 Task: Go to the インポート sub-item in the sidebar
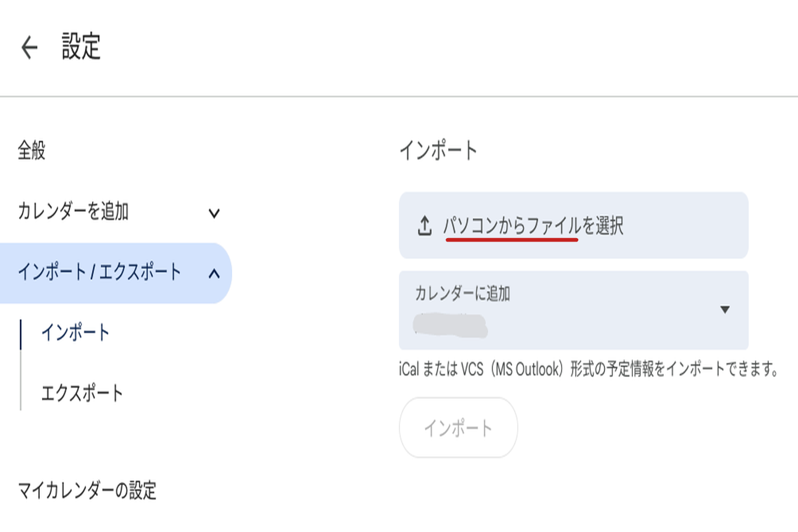[75, 333]
